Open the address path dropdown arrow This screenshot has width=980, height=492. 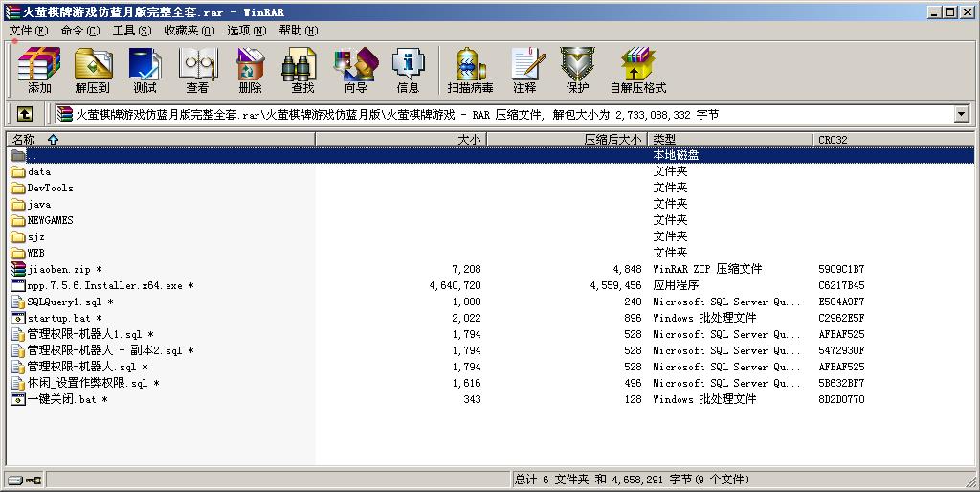pyautogui.click(x=961, y=115)
